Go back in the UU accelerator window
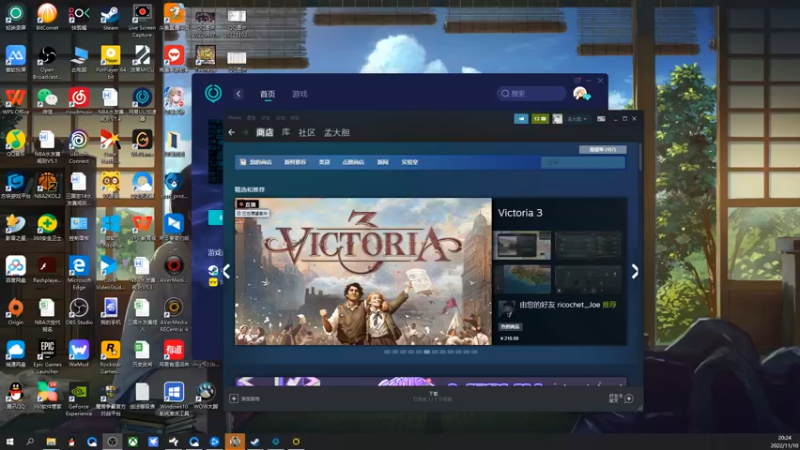The width and height of the screenshot is (800, 450). 238,94
